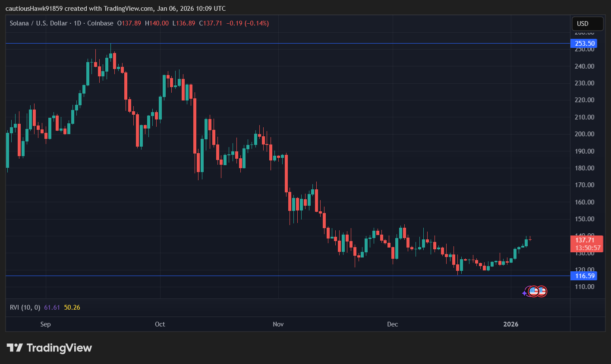Image resolution: width=611 pixels, height=364 pixels.
Task: Click the 1D interval in the chart legend
Action: pyautogui.click(x=78, y=23)
